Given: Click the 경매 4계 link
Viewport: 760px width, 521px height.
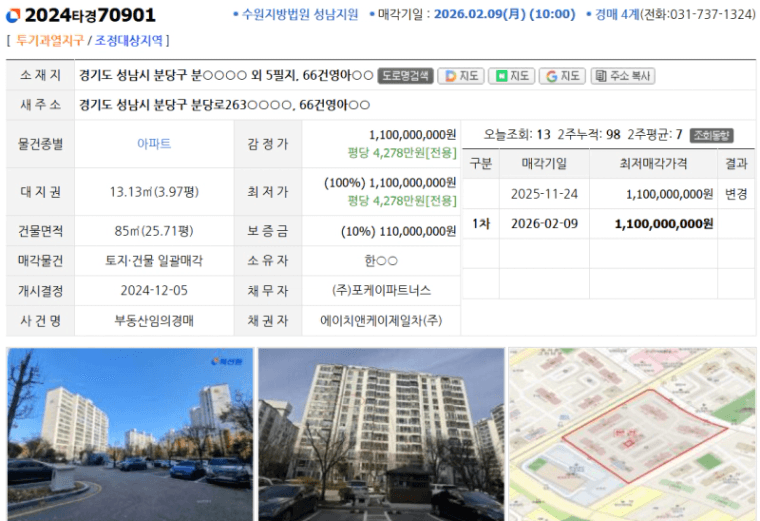Looking at the screenshot, I should (618, 15).
